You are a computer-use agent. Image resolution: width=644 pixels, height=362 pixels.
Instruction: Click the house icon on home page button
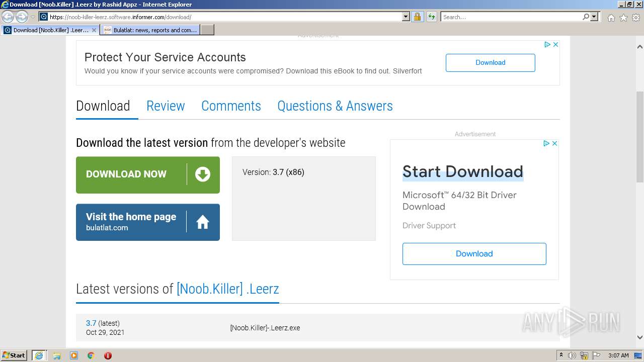pos(203,222)
